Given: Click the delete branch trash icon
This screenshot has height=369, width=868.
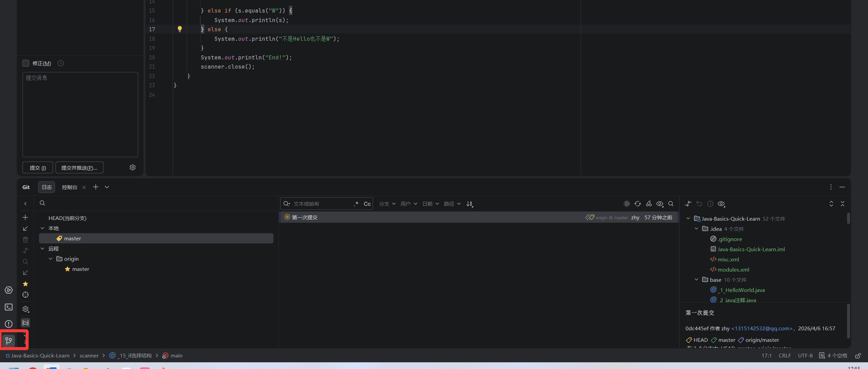Looking at the screenshot, I should pyautogui.click(x=25, y=240).
